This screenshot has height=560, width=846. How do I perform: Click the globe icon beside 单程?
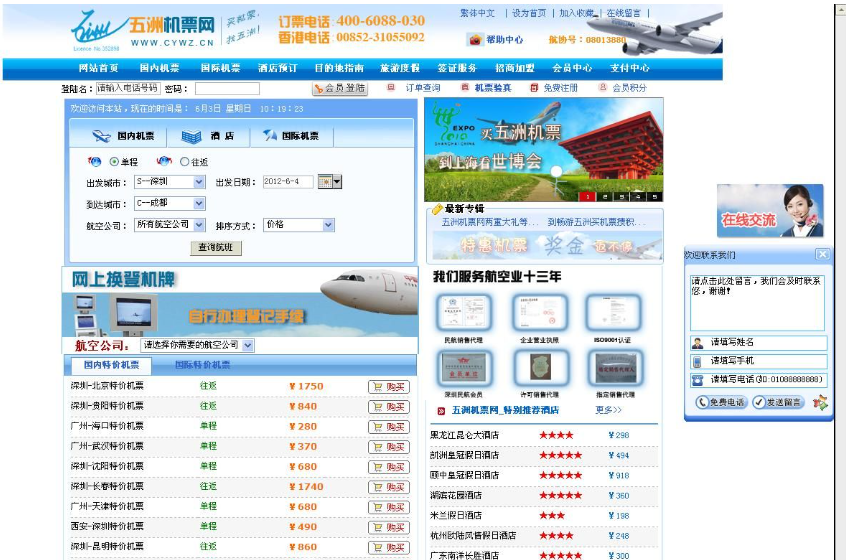pos(94,161)
